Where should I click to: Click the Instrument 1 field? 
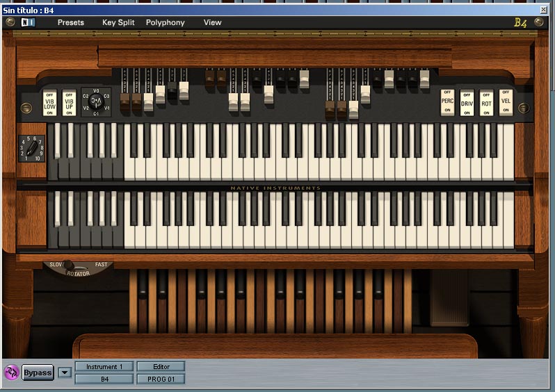pos(104,366)
